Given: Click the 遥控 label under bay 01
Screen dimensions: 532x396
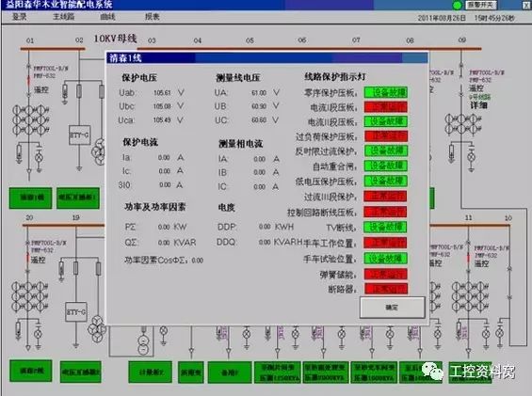Looking at the screenshot, I should 41,90.
